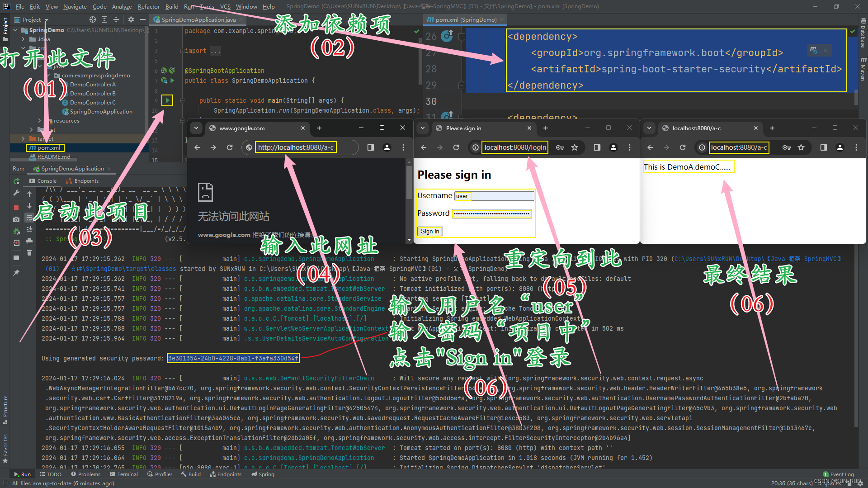Click the up arrow in the console toolbar
The image size is (868, 488).
click(x=29, y=194)
